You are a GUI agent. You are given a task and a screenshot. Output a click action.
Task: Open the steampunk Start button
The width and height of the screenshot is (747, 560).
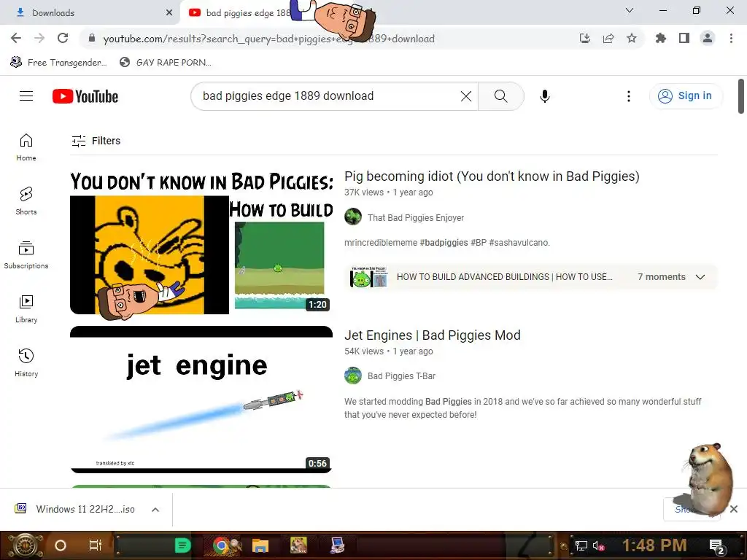coord(24,545)
